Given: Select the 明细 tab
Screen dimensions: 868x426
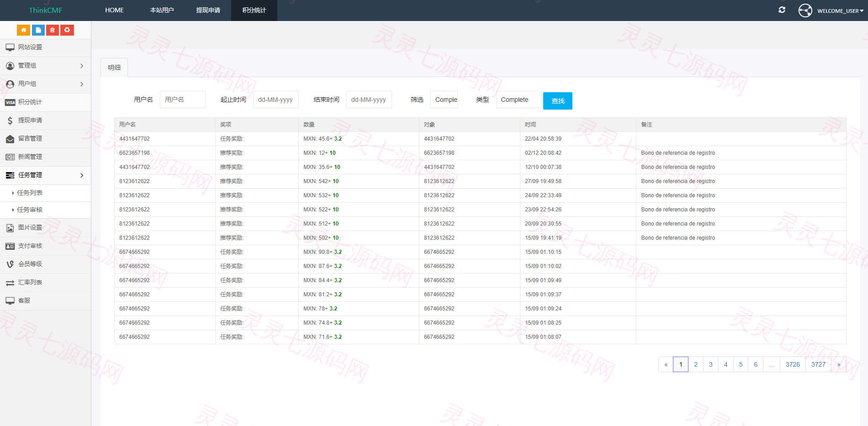Looking at the screenshot, I should click(114, 68).
